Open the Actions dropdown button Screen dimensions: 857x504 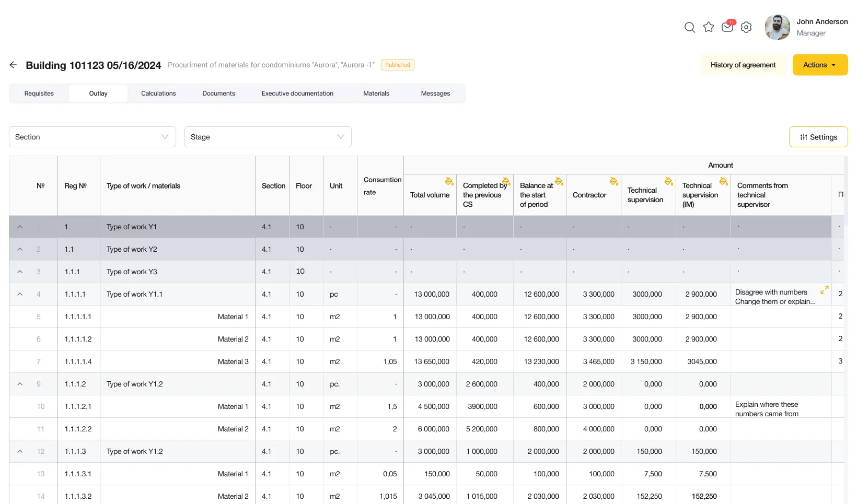coord(820,65)
